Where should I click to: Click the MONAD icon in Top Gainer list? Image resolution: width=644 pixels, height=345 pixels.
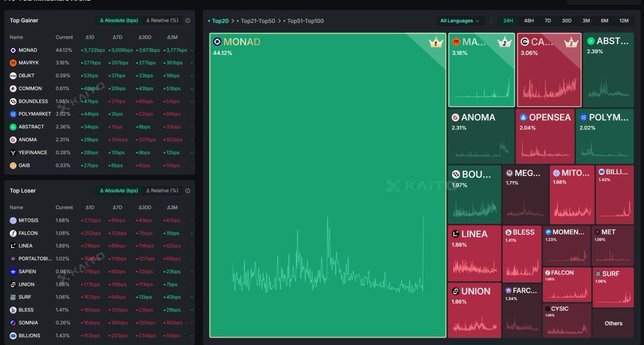point(13,50)
